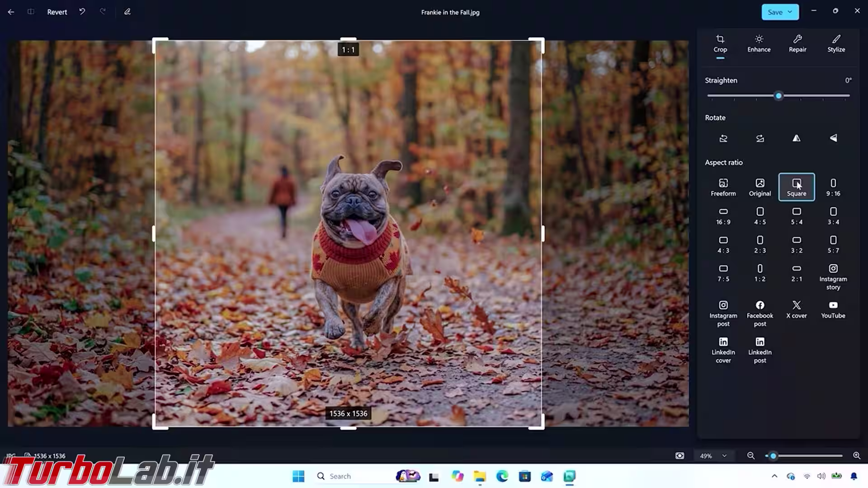Select the 4:5 aspect ratio
This screenshot has width=868, height=488.
pyautogui.click(x=760, y=216)
